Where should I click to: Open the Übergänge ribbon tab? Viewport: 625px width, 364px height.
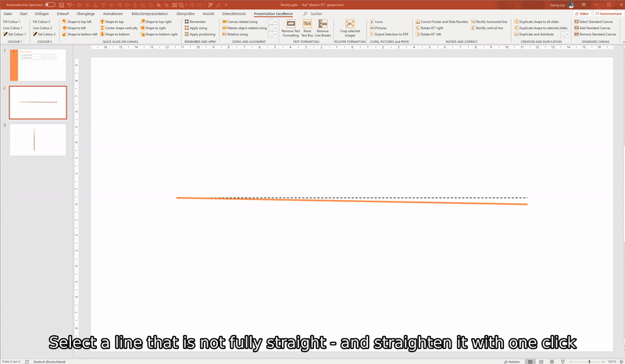86,13
